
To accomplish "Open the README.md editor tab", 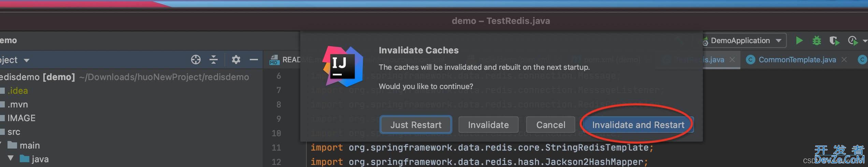I will (291, 60).
